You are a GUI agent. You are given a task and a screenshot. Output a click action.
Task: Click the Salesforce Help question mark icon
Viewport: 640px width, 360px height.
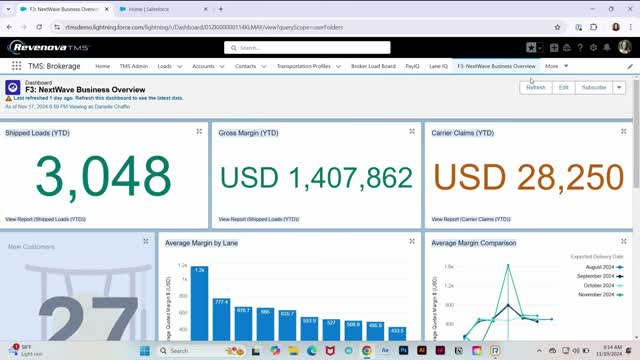[580, 48]
